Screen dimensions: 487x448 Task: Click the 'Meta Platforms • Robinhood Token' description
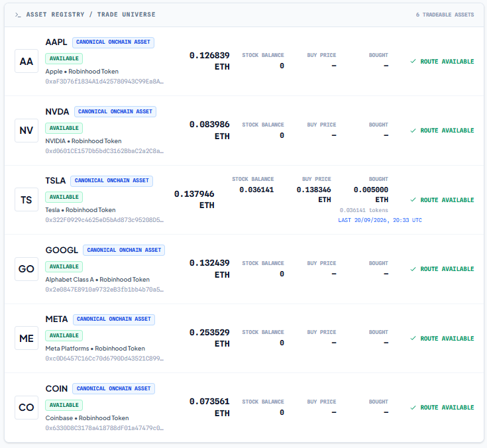[95, 349]
